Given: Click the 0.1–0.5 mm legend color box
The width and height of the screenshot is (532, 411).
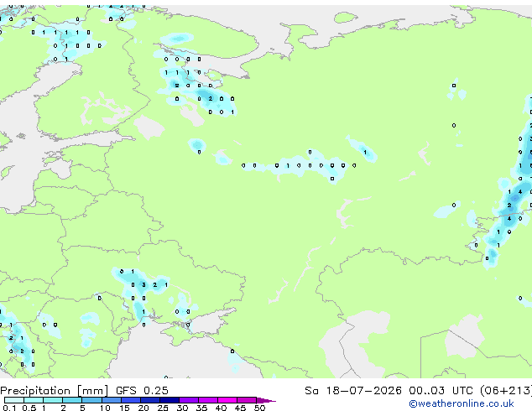Looking at the screenshot, I should 14,400.
